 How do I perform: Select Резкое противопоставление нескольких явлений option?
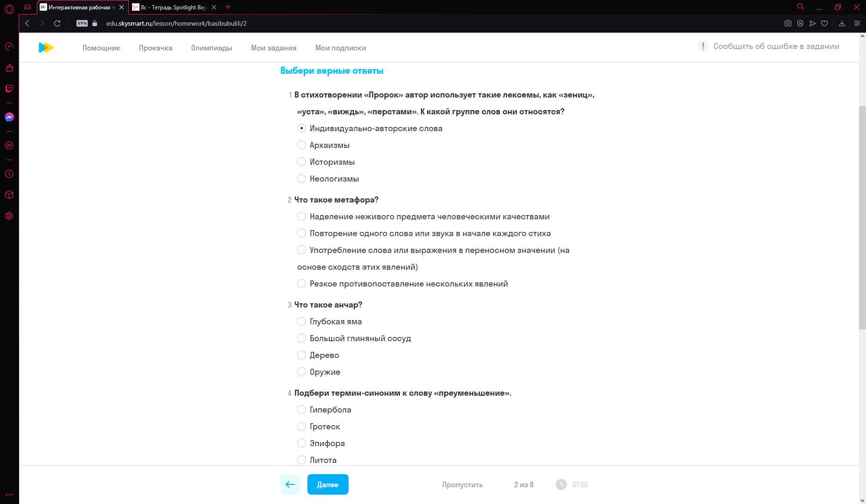coord(403,284)
